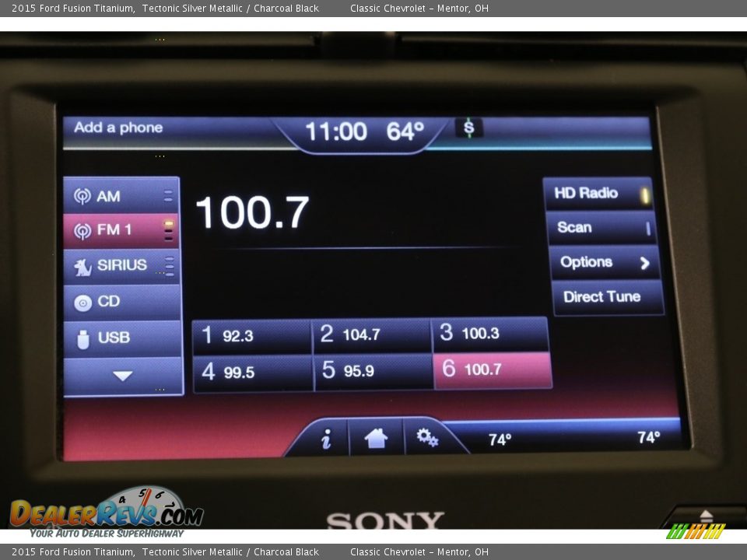Image resolution: width=747 pixels, height=560 pixels.
Task: Choose the SIRIUS satellite radio source
Action: pyautogui.click(x=122, y=266)
